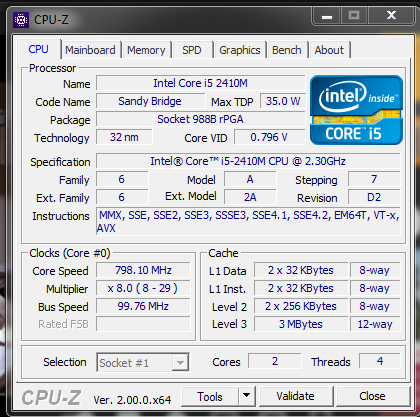Click the Level 3 associativity 12-way
The image size is (420, 417).
click(375, 324)
